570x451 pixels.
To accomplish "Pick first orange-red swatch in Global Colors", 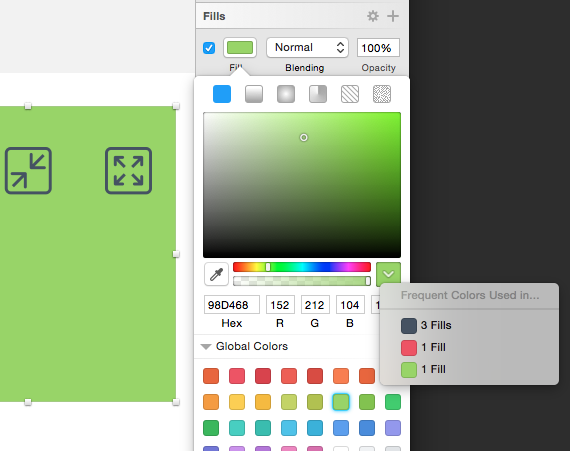I will point(211,376).
